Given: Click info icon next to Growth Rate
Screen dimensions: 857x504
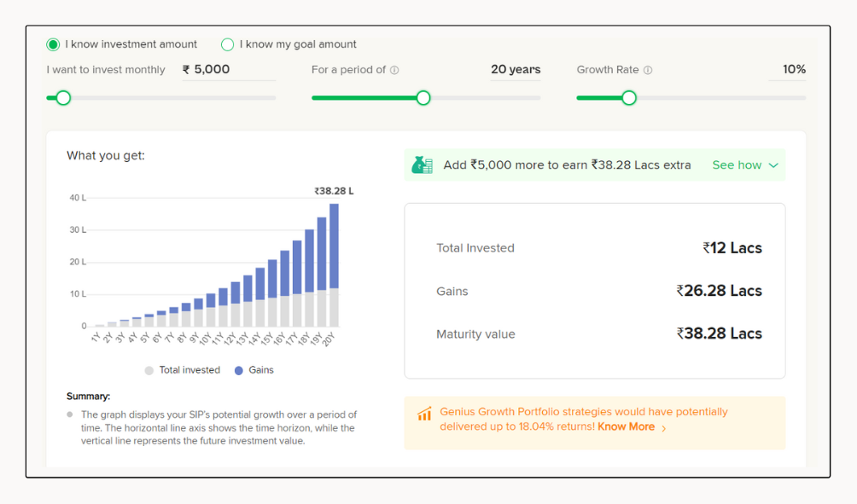Looking at the screenshot, I should point(648,70).
